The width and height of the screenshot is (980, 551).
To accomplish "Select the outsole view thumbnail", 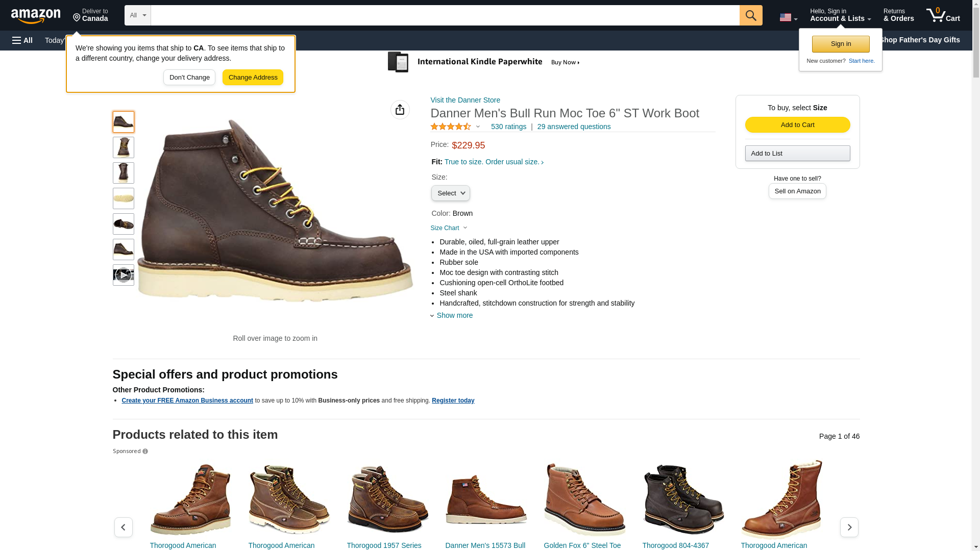I will pyautogui.click(x=123, y=198).
